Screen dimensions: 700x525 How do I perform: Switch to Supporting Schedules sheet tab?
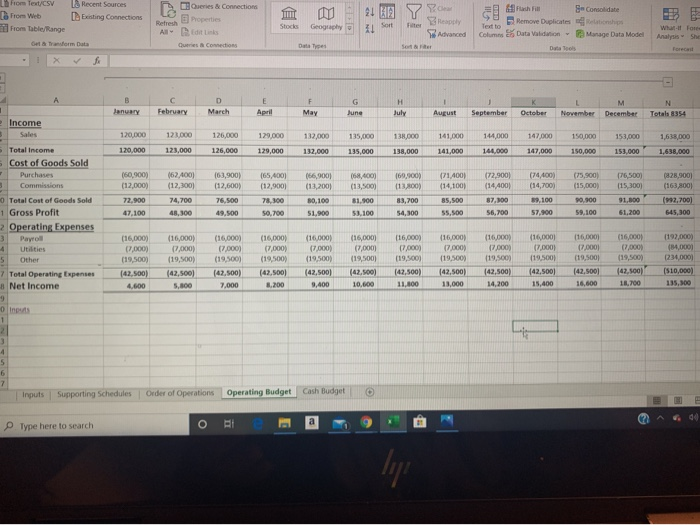(94, 394)
